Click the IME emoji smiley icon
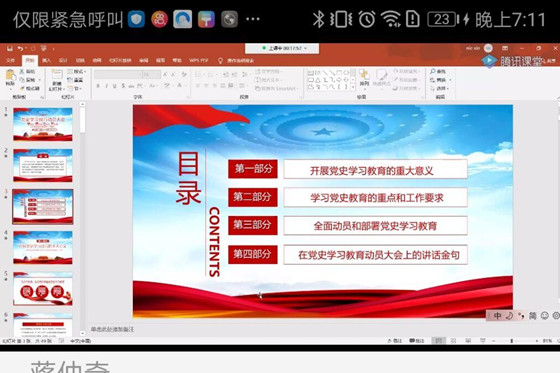The width and height of the screenshot is (560, 373). (544, 315)
